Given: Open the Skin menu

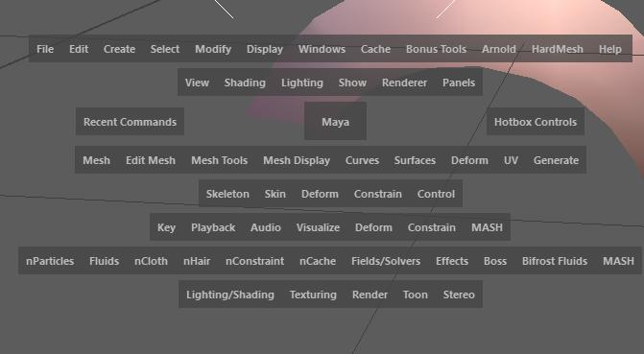Looking at the screenshot, I should point(274,194).
